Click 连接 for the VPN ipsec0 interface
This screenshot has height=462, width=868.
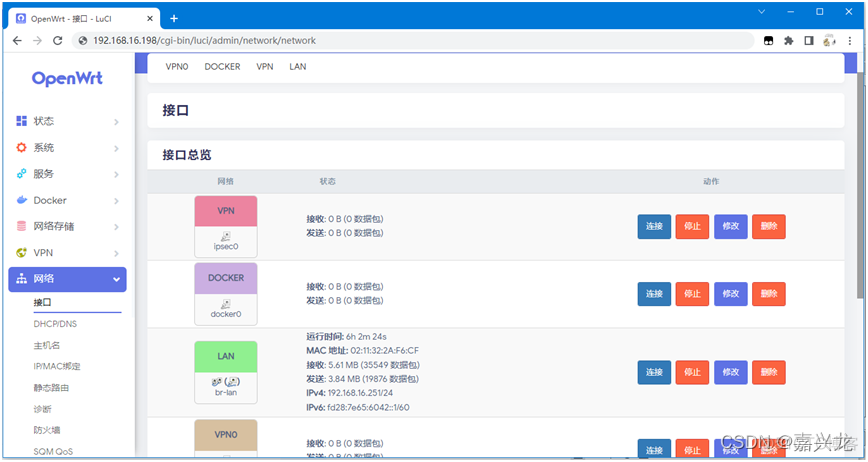pos(654,226)
